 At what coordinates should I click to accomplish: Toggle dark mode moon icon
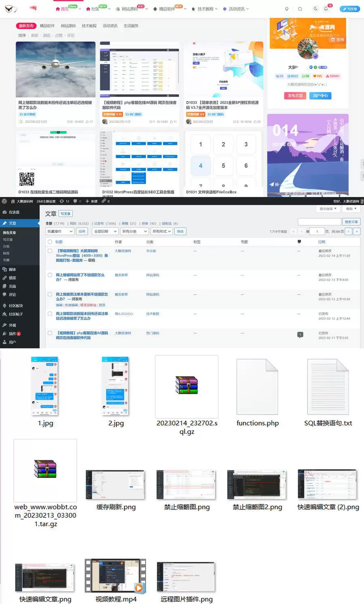click(315, 9)
